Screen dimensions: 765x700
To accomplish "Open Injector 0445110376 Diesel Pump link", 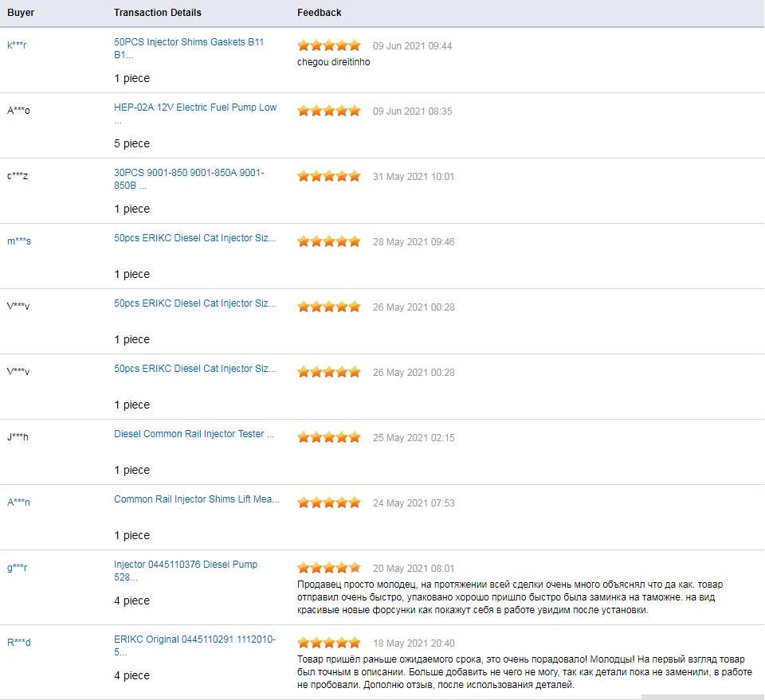I will (x=186, y=570).
